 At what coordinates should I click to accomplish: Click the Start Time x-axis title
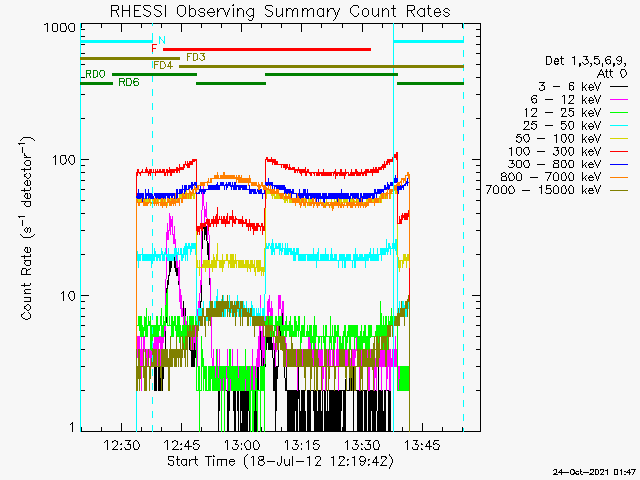[x=280, y=461]
